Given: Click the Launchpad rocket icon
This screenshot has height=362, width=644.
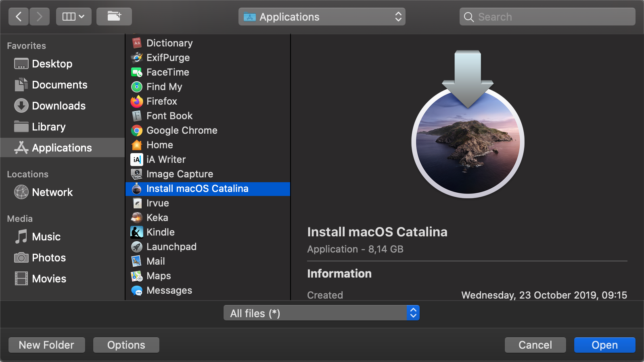Looking at the screenshot, I should click(137, 247).
